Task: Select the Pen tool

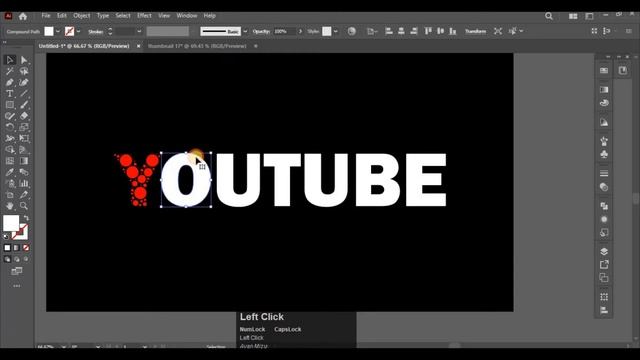Action: click(x=10, y=82)
